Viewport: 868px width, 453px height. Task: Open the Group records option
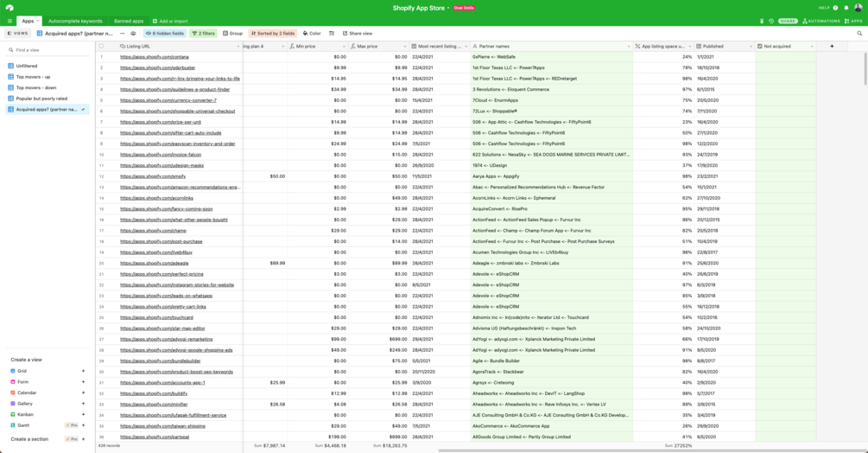[x=232, y=33]
